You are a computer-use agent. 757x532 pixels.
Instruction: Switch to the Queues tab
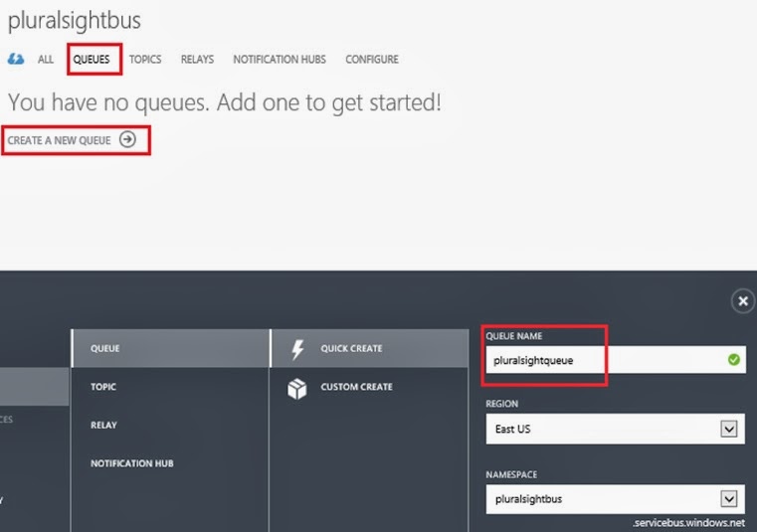click(x=92, y=60)
